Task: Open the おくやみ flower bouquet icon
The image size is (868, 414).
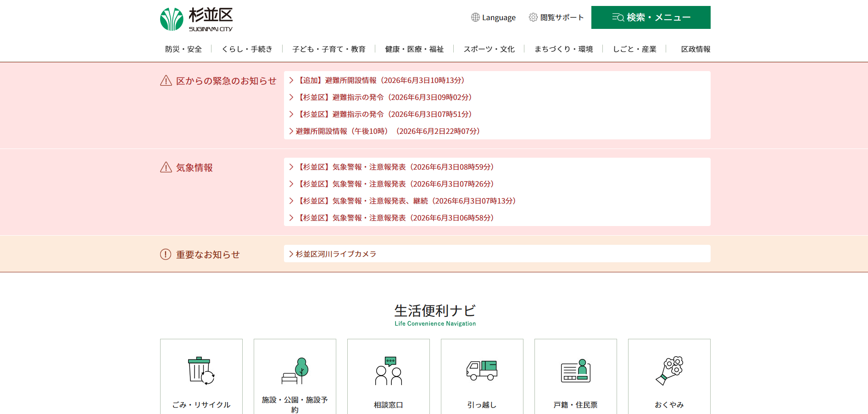Action: coord(669,370)
